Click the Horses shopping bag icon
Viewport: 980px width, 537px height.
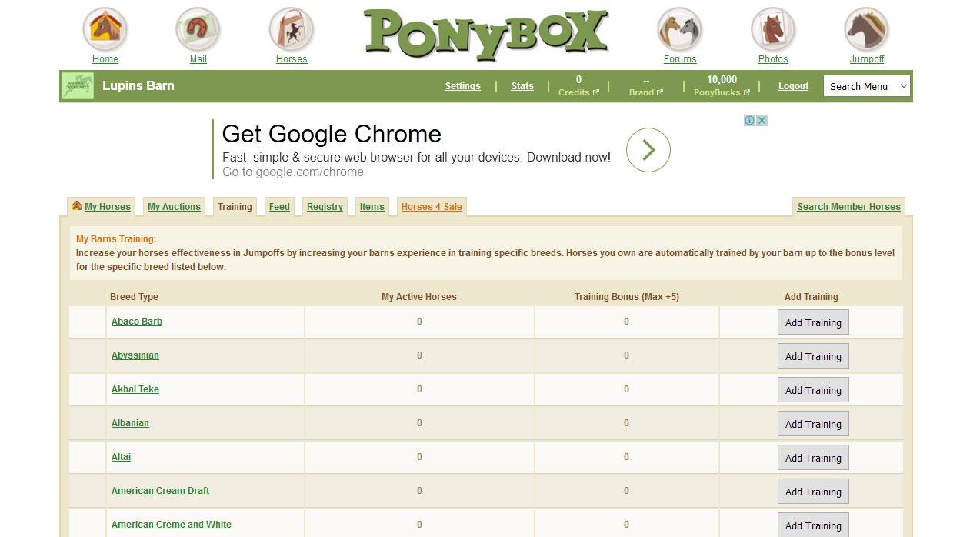click(x=292, y=29)
